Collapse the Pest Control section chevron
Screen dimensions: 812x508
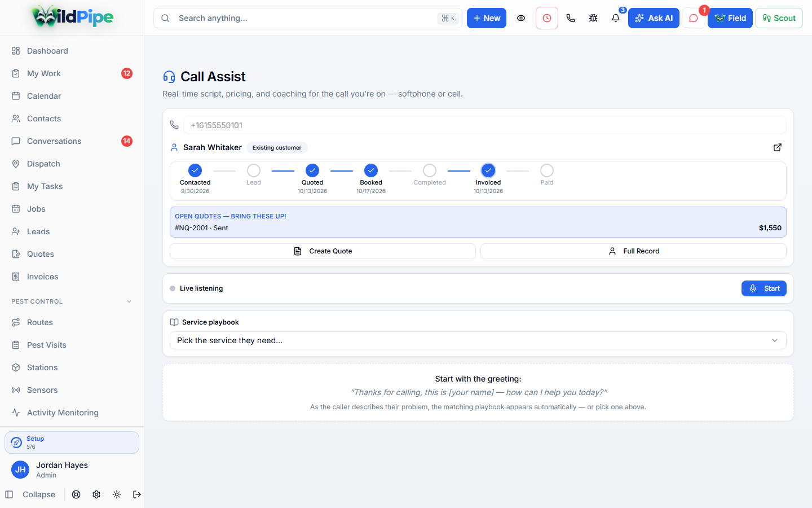tap(129, 301)
